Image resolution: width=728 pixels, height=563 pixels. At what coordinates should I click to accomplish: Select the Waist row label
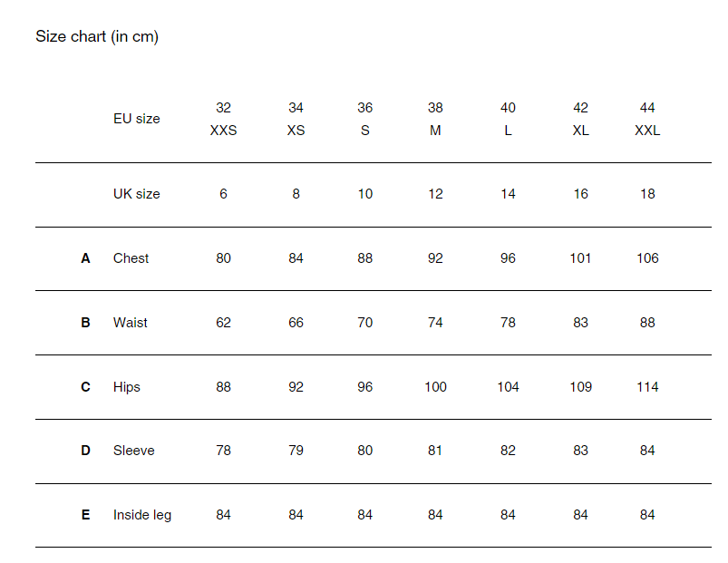(x=131, y=323)
